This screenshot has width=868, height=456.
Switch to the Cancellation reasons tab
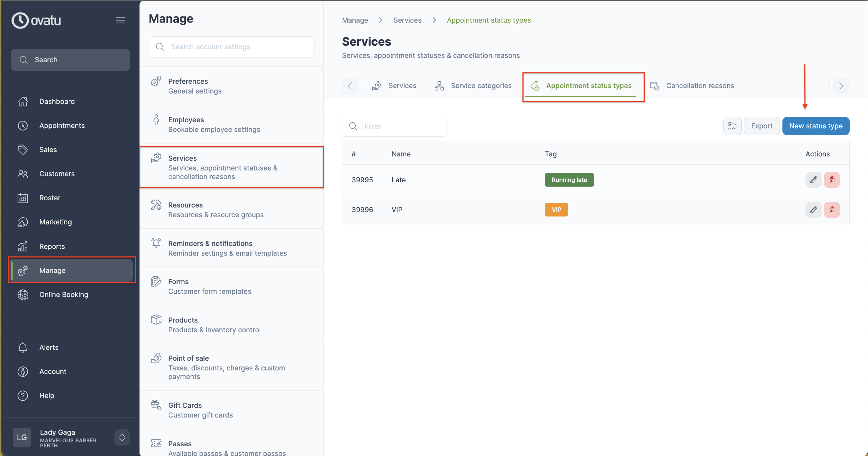700,86
